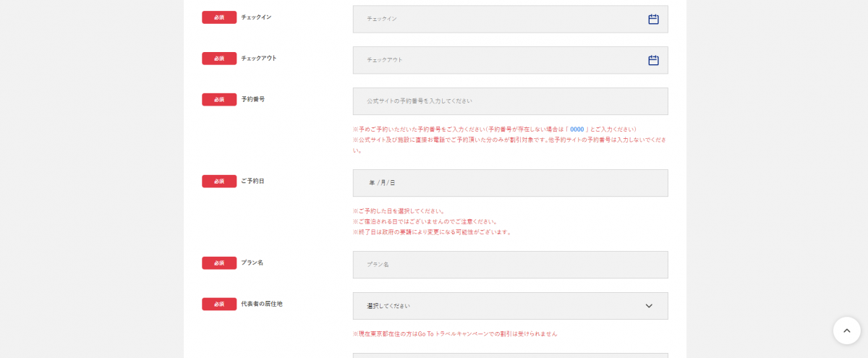Click the 必須 badge beside プラン名
868x358 pixels.
click(x=219, y=263)
